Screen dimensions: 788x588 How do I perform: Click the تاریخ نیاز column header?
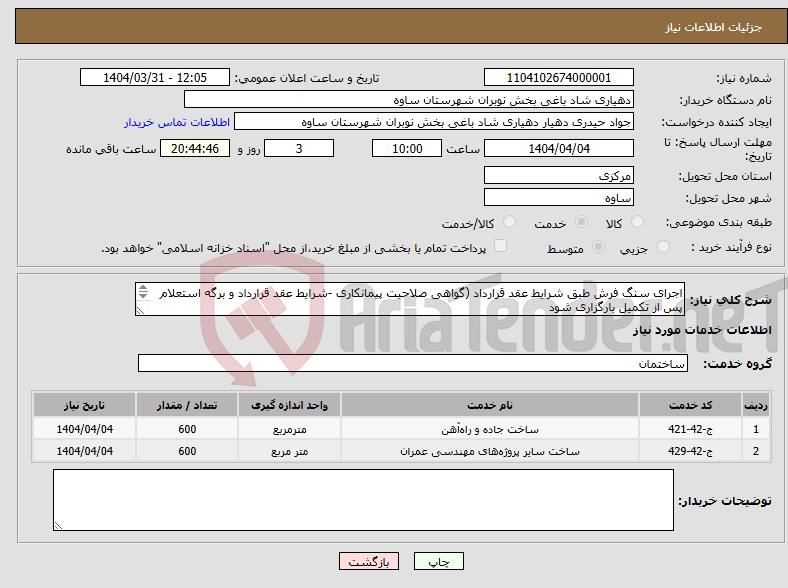(84, 405)
